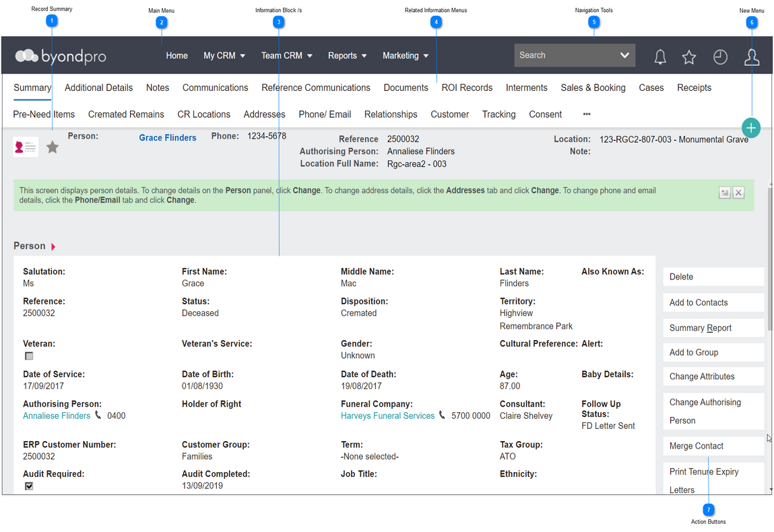Toggle the Veteran checkbox
774x532 pixels.
coord(29,356)
